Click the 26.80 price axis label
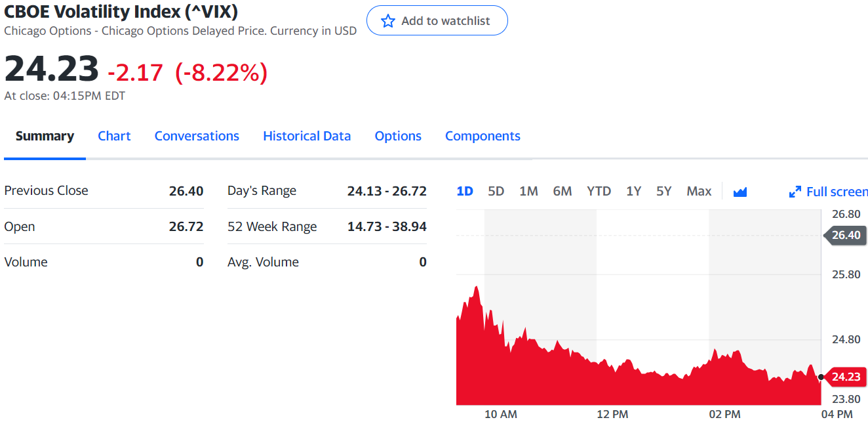 pyautogui.click(x=846, y=214)
